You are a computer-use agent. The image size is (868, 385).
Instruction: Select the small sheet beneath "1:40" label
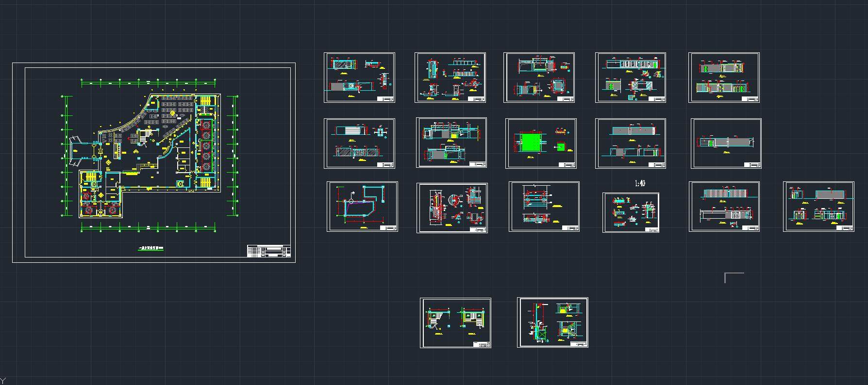pos(631,212)
